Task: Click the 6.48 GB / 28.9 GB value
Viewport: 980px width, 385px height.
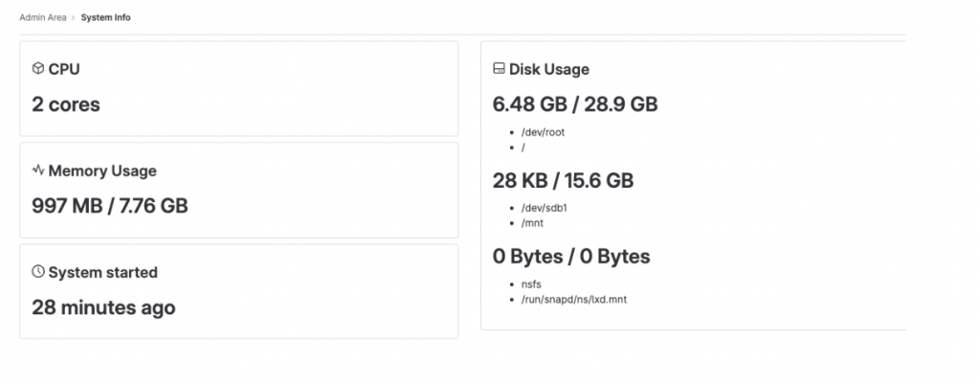Action: tap(575, 103)
